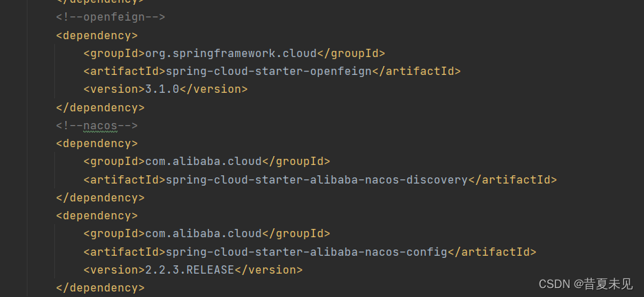
Task: Click the closing artifactId tag after nacos-config
Action: coord(491,252)
